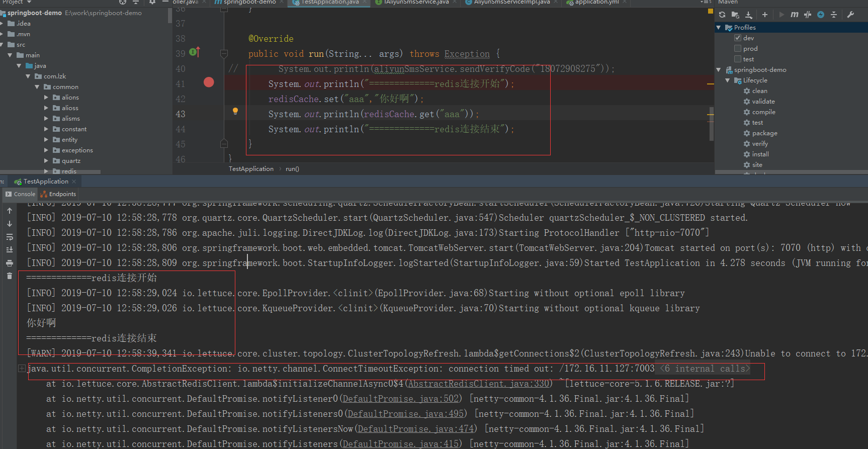Click clean lifecycle goal
Screen dimensions: 868x449
[759, 91]
